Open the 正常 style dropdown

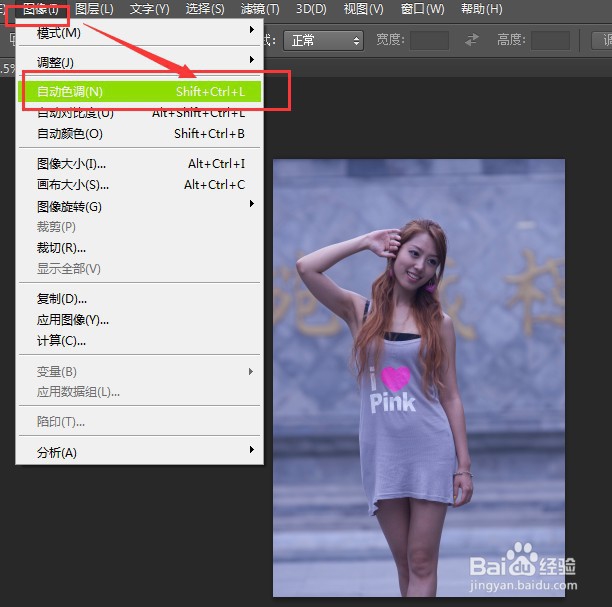tap(324, 40)
